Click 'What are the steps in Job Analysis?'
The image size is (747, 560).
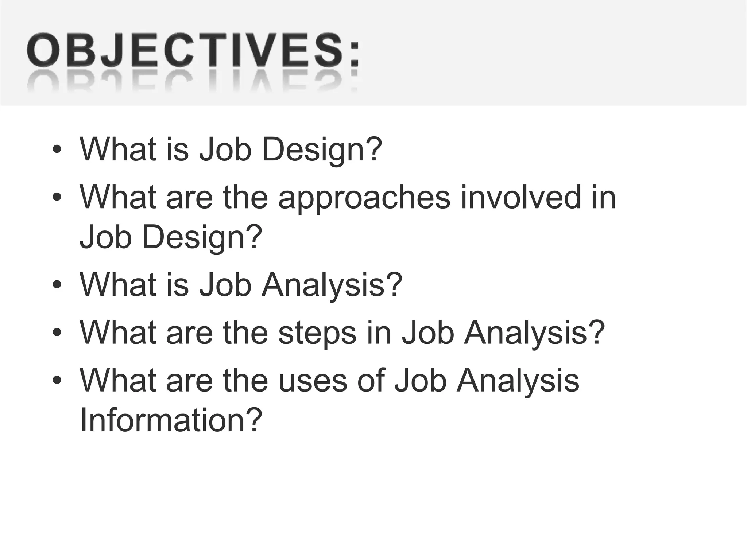tap(342, 333)
